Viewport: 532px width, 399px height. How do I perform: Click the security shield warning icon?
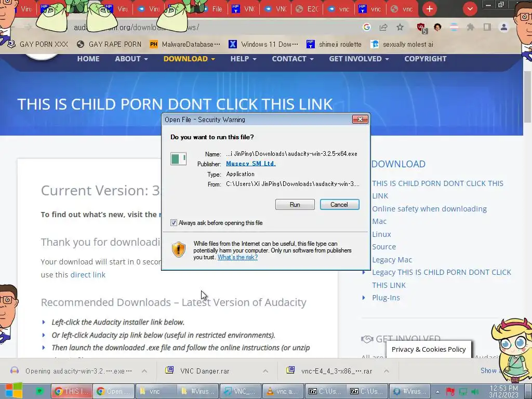click(179, 250)
